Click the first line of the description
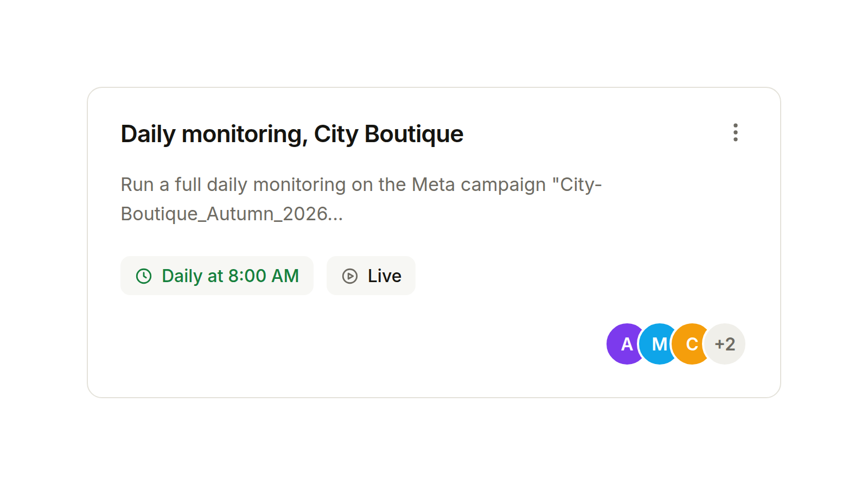 click(361, 184)
